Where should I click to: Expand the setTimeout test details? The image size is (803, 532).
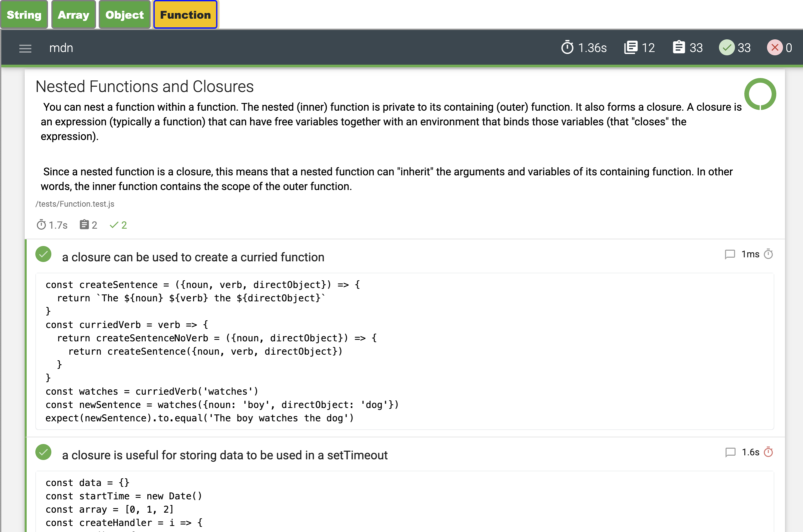coord(225,455)
